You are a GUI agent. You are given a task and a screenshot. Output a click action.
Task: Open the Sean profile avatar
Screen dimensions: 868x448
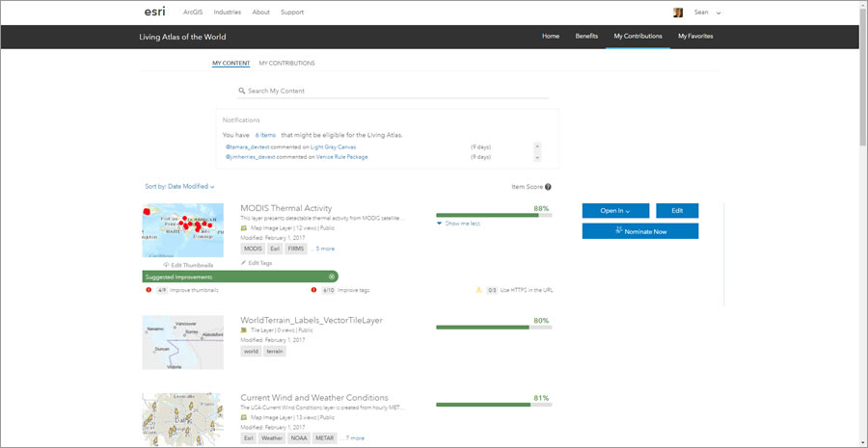point(678,13)
